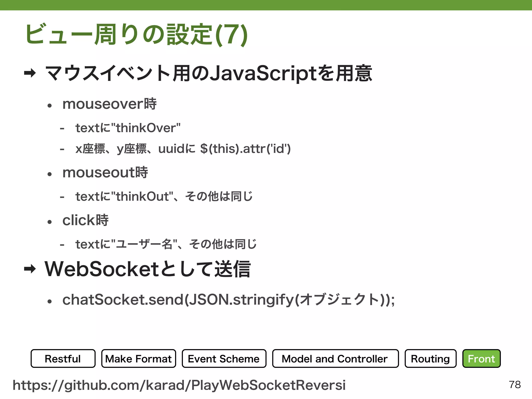Image resolution: width=532 pixels, height=399 pixels.
Task: Select the heading マウスイベント用のJavaScriptを用意
Action: click(x=209, y=73)
